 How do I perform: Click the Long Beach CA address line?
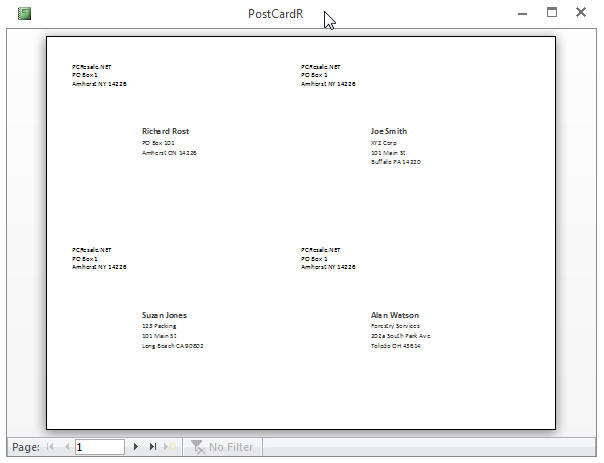tap(172, 346)
